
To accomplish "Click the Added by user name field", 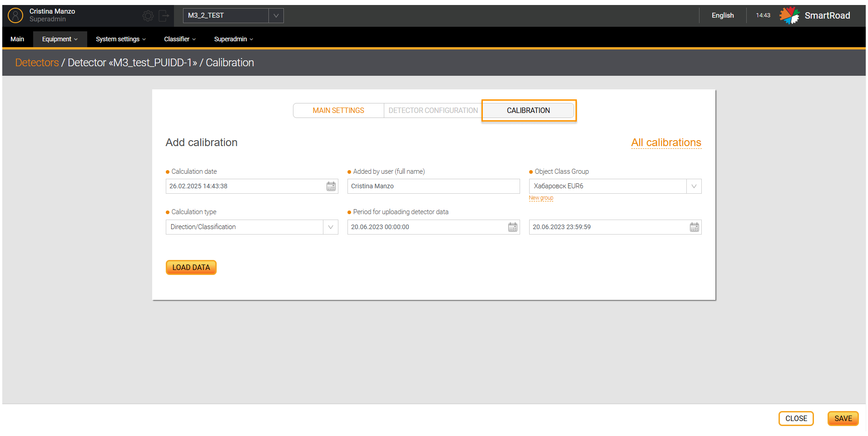I will tap(433, 186).
